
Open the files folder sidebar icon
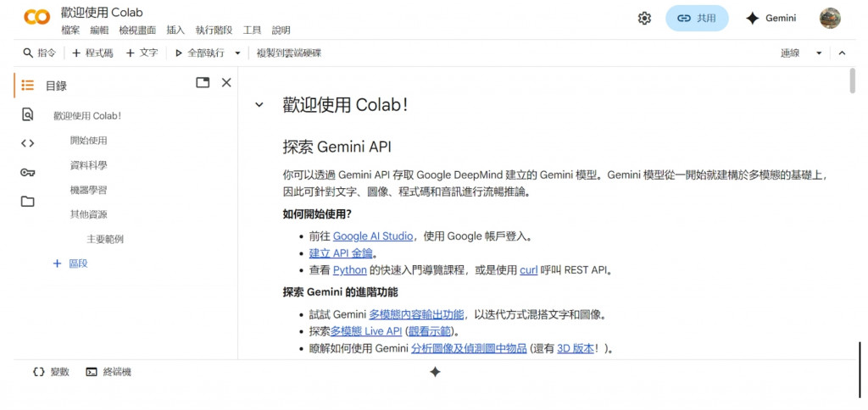pyautogui.click(x=28, y=202)
